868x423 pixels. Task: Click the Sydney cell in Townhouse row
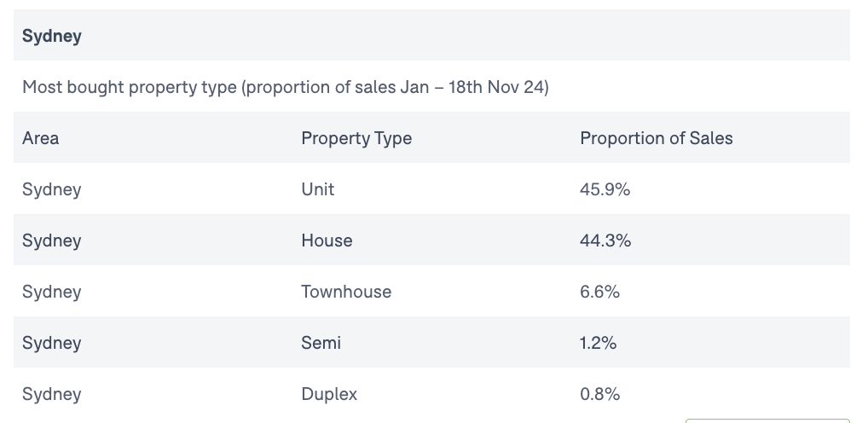coord(51,292)
